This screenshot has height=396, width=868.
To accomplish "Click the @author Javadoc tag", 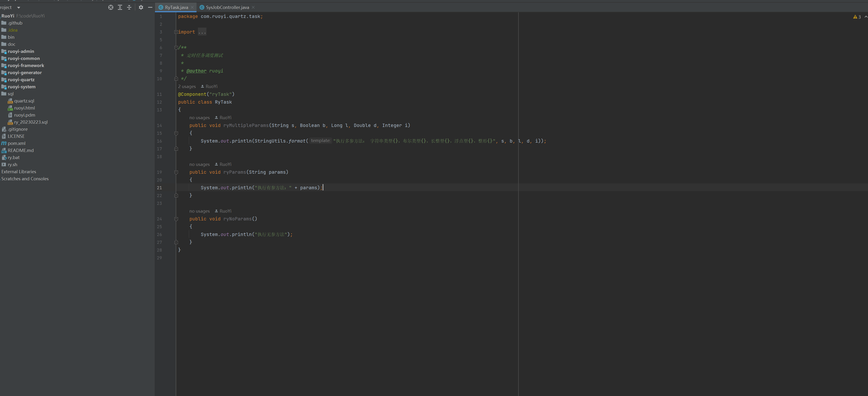I will [196, 71].
